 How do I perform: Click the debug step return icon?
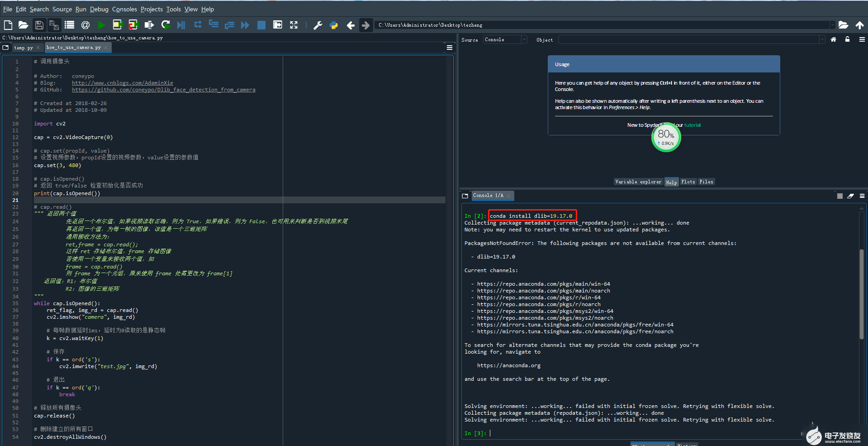coord(229,25)
